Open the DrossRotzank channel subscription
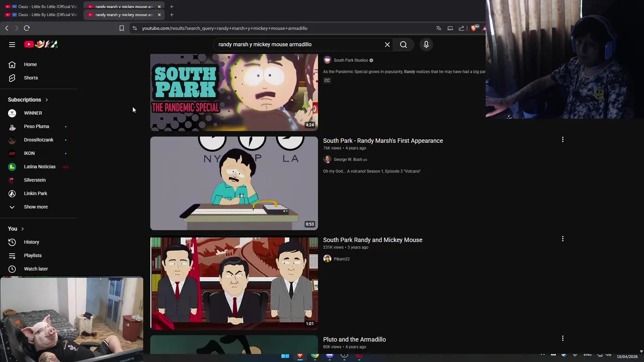 (39, 140)
